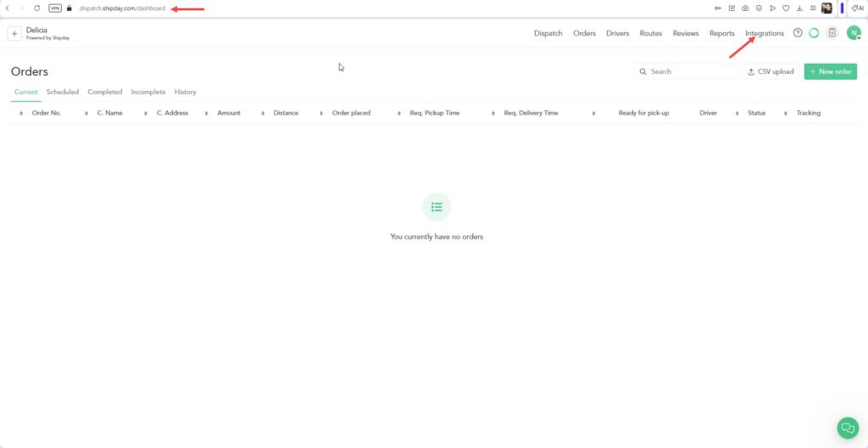The width and height of the screenshot is (868, 448).
Task: Click the heart icon in browser toolbar
Action: coord(785,8)
